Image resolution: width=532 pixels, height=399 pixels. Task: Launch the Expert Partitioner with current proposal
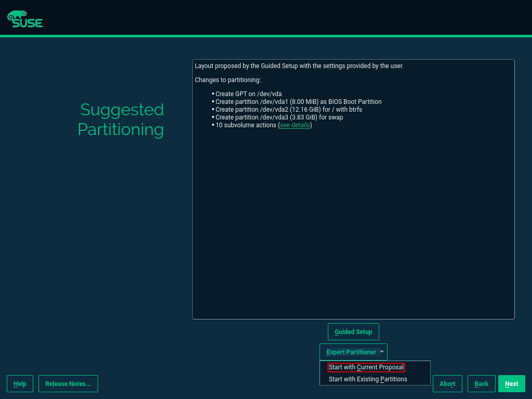(366, 367)
